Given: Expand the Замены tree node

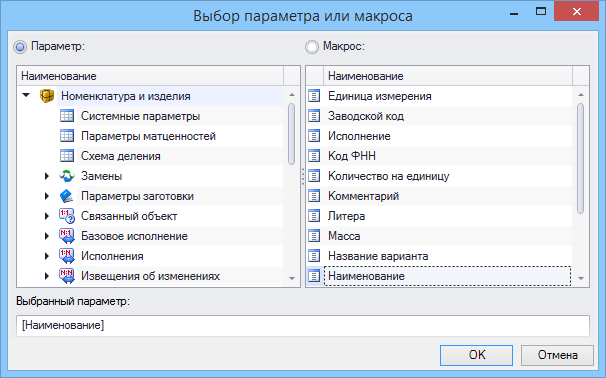Looking at the screenshot, I should pos(47,176).
